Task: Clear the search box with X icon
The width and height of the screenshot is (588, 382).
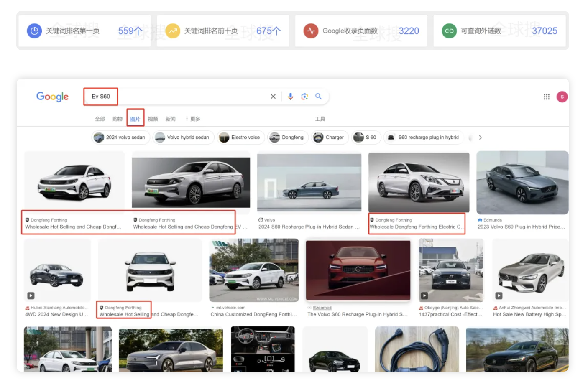Action: 273,97
